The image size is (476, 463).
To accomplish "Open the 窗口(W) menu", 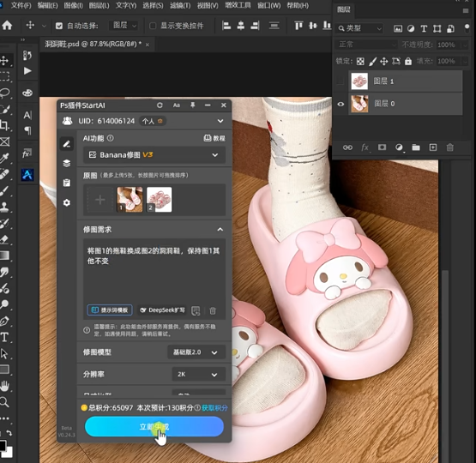I will [x=269, y=5].
